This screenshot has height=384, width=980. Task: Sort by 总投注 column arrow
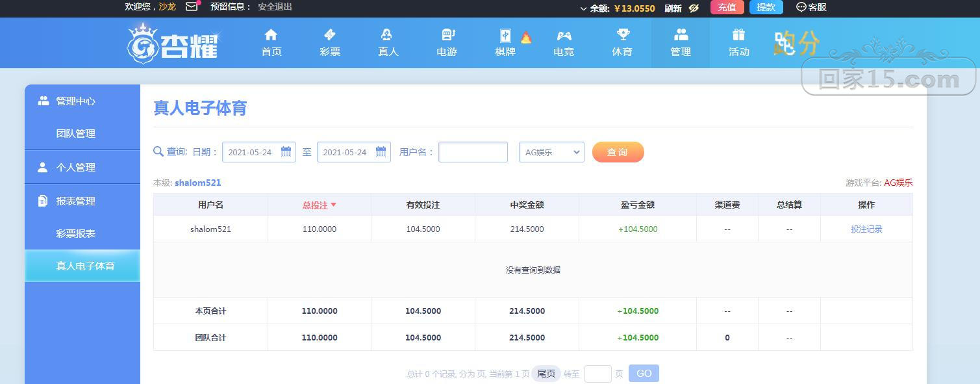[x=334, y=205]
